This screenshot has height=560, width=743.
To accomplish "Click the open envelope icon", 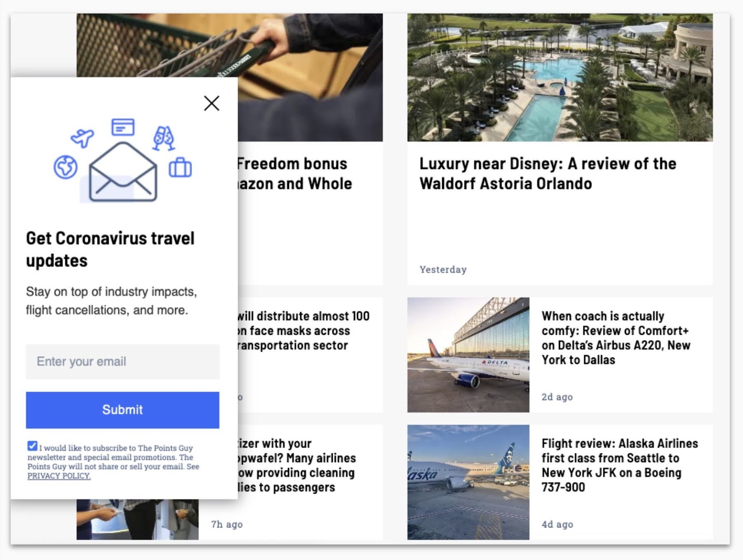I will coord(123,171).
